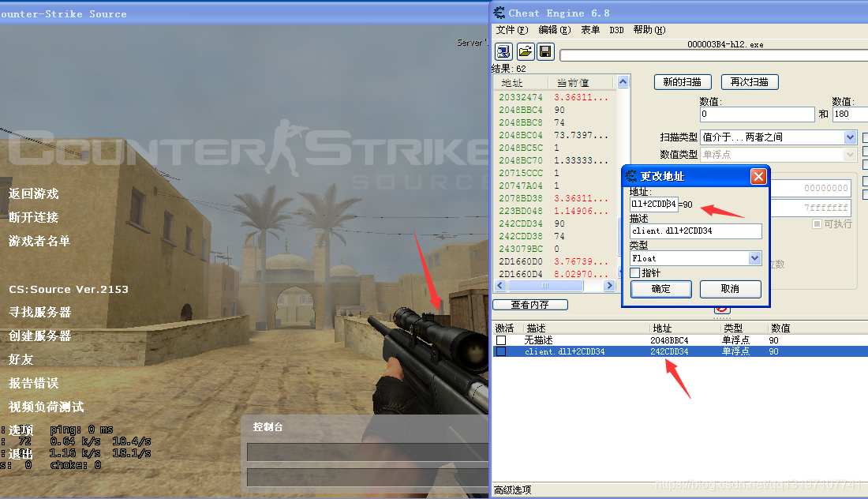Open the process selector computer icon
This screenshot has width=868, height=499.
pos(503,52)
